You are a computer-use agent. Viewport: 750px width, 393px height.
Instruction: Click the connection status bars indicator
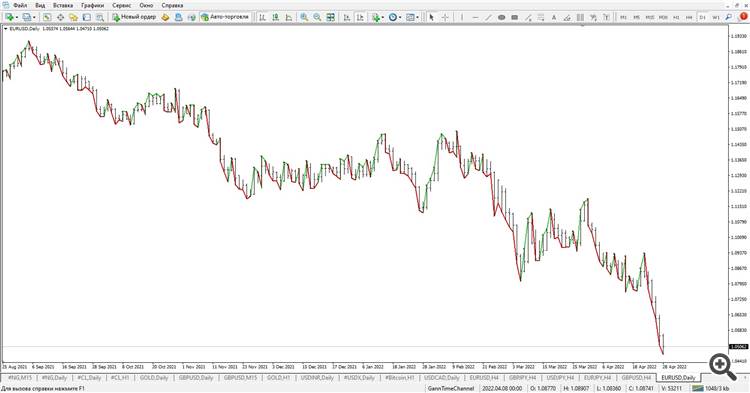[x=698, y=389]
